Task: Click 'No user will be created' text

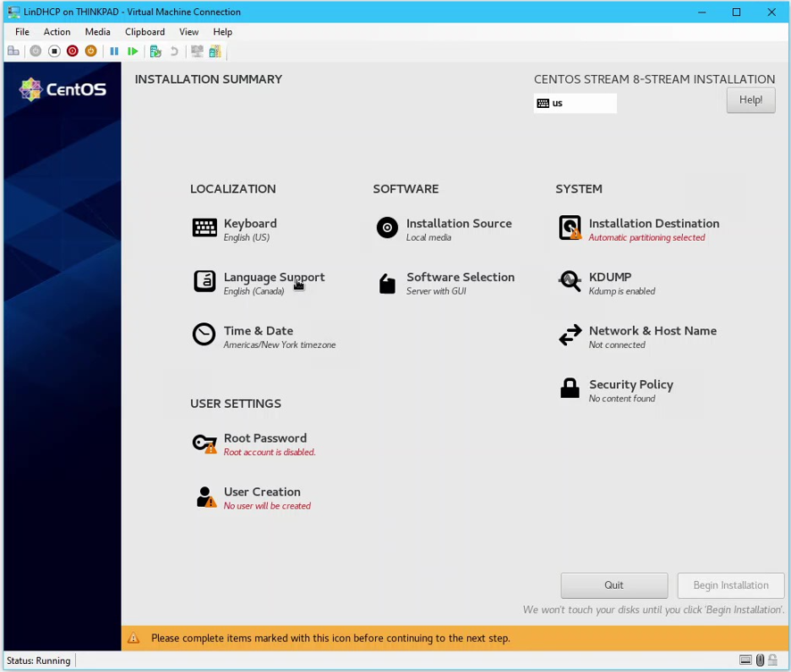Action: [x=267, y=506]
